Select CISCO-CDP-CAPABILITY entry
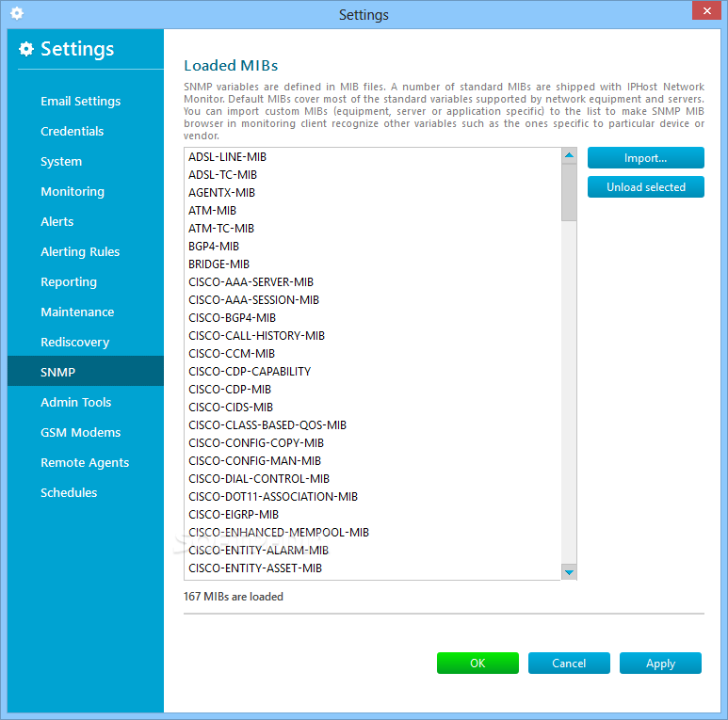The height and width of the screenshot is (720, 728). (372, 371)
